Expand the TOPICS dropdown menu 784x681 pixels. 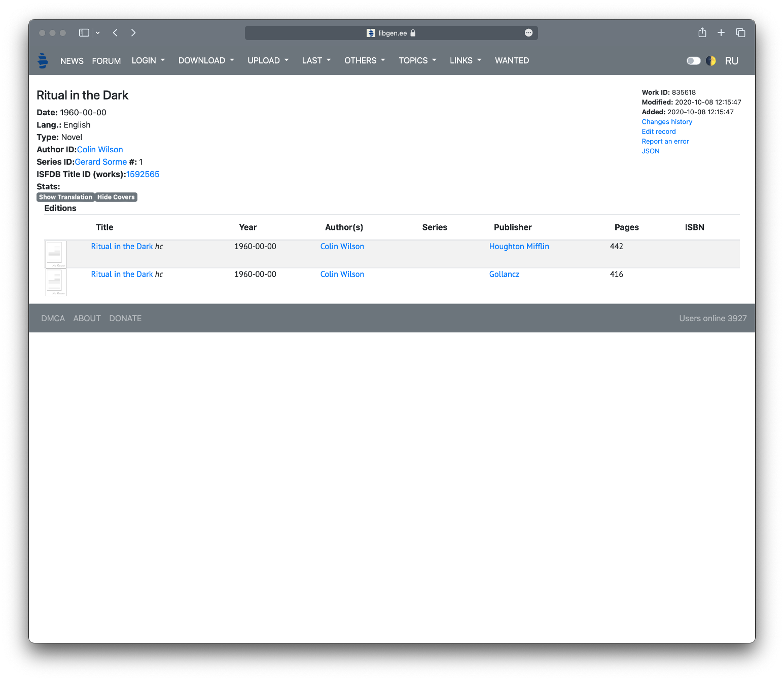tap(417, 60)
